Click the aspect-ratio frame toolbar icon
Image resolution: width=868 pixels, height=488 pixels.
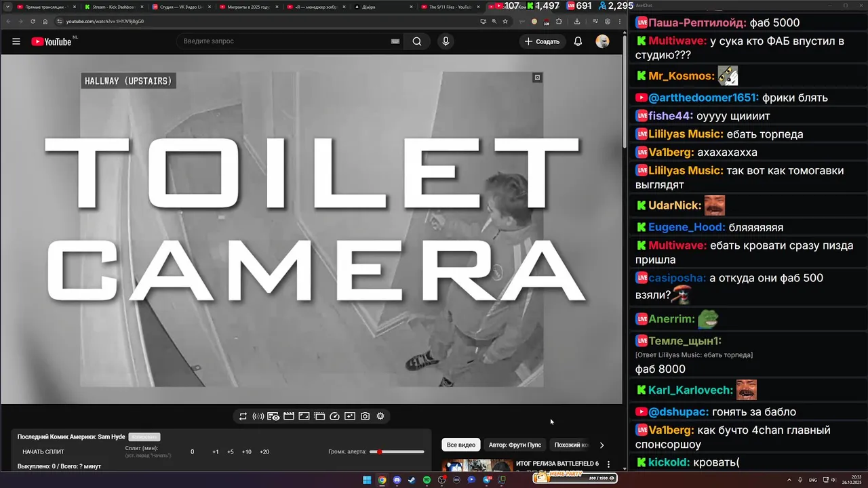point(304,416)
